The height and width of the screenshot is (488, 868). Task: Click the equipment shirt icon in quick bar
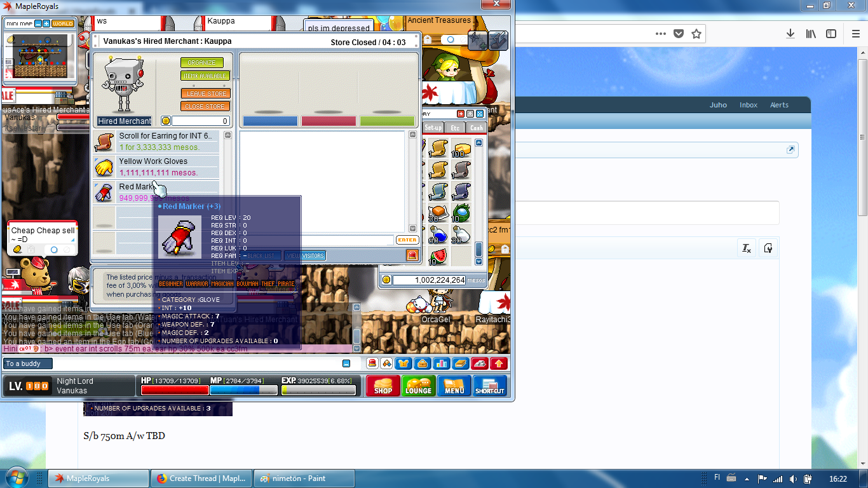point(403,363)
